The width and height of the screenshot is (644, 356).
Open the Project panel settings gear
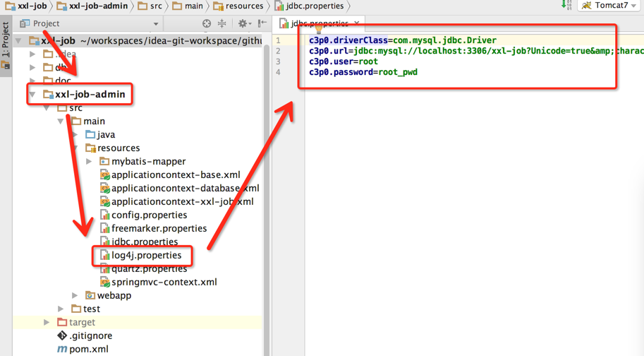pos(243,23)
